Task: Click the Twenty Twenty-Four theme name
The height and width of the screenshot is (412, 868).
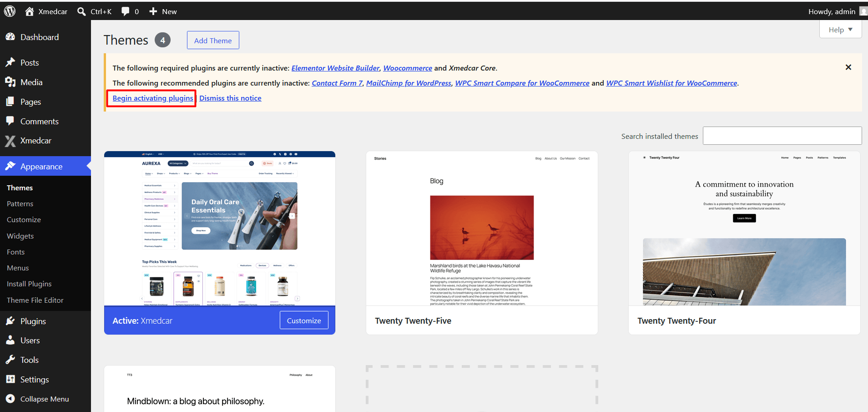Action: (676, 320)
